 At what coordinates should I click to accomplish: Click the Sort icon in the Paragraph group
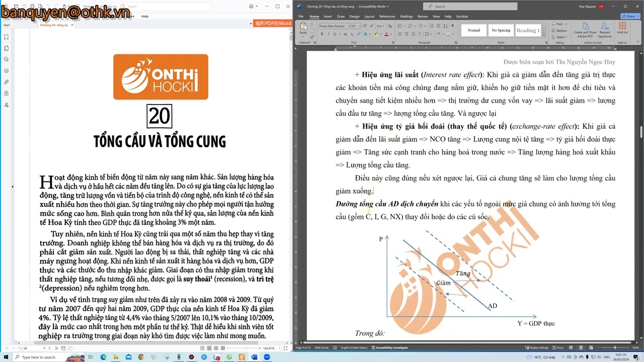click(x=445, y=26)
